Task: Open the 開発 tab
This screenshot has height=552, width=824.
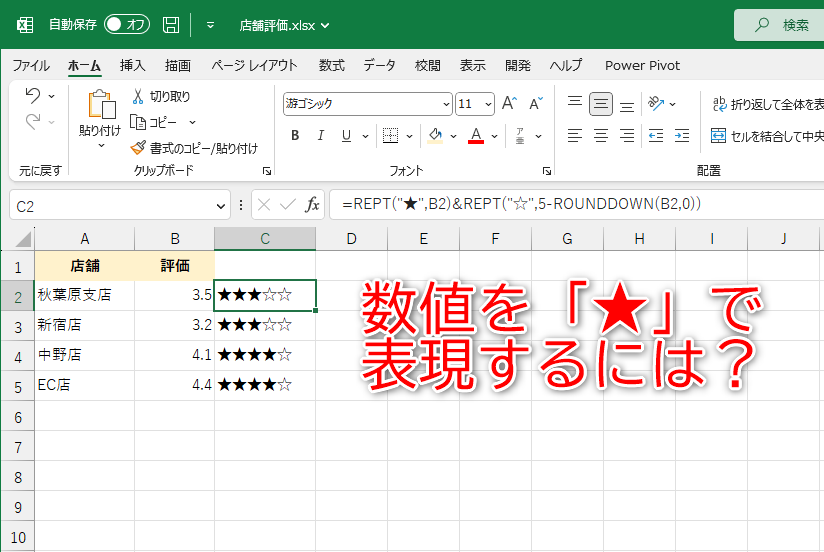Action: 518,66
